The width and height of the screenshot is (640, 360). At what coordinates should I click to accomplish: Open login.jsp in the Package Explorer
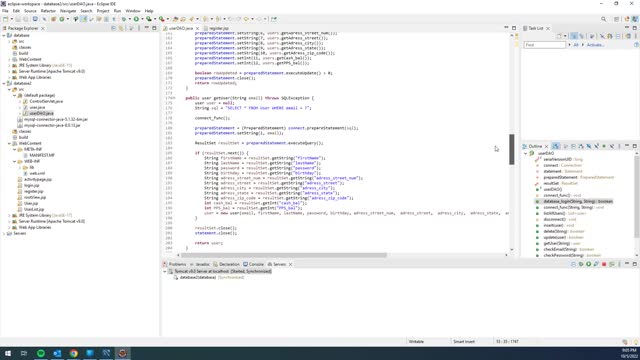[32, 185]
